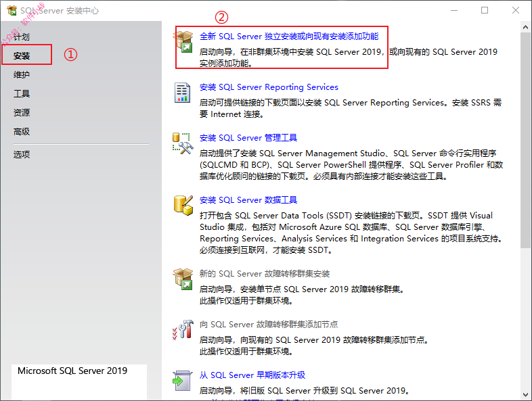
Task: Open 安装 SQL Server 数据工具 link
Action: [x=248, y=200]
